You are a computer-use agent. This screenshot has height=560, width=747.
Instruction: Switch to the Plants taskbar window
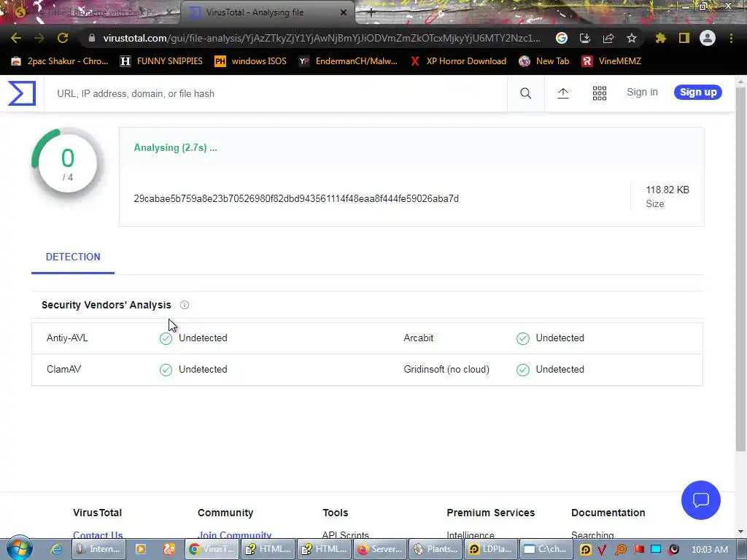pos(436,549)
